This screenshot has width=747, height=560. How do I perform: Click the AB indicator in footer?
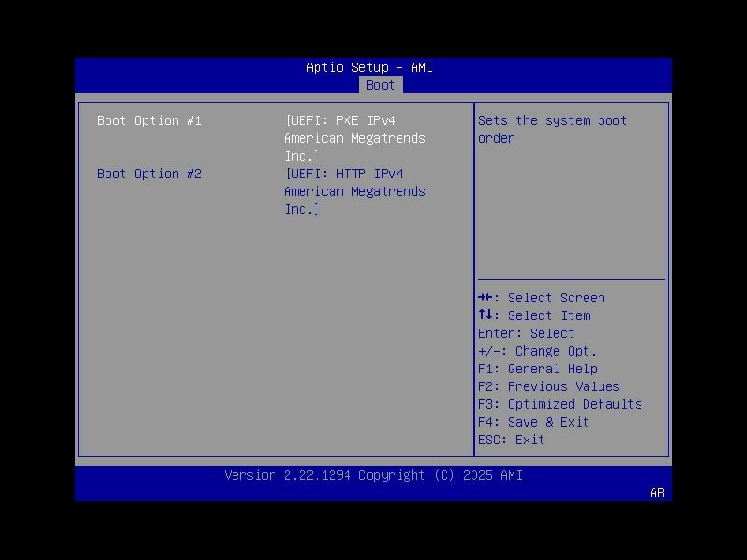(657, 493)
